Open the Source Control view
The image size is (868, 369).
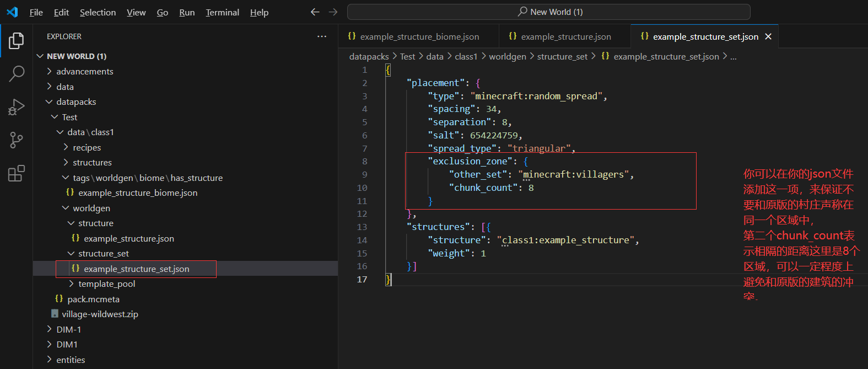(x=17, y=140)
